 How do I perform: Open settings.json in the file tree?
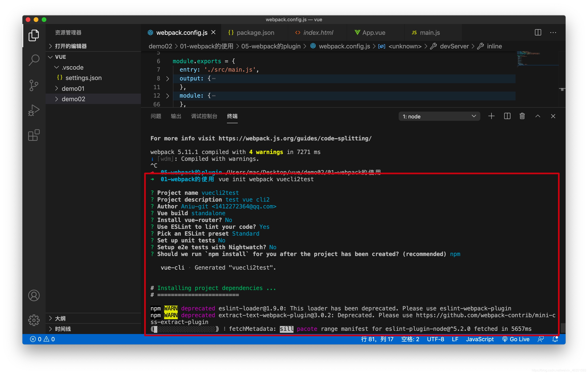tap(93, 78)
